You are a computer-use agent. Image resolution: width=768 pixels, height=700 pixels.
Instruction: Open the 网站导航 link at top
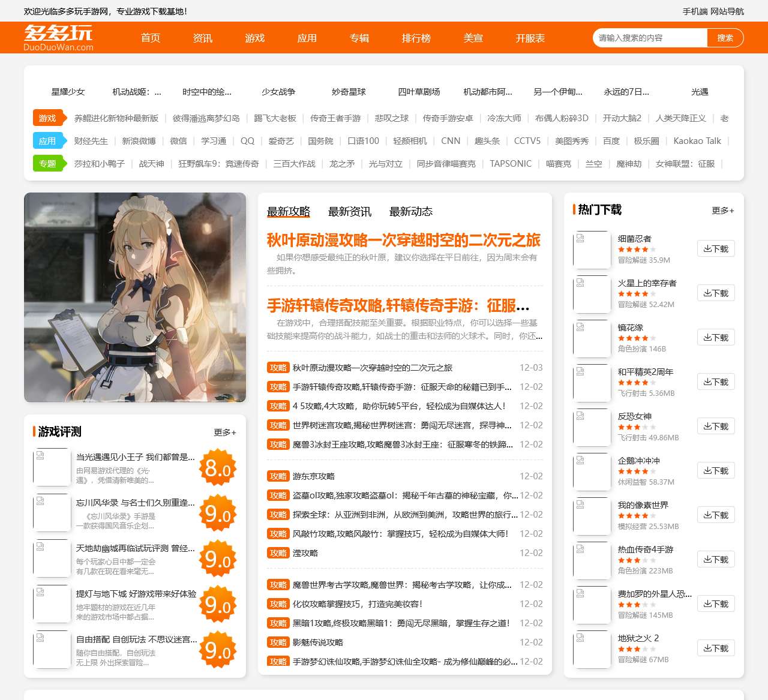click(x=727, y=11)
